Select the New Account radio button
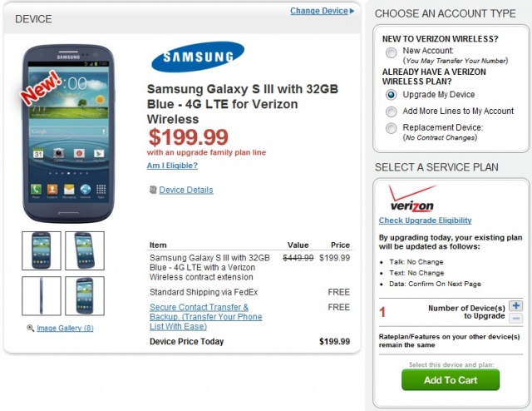The width and height of the screenshot is (532, 411). coord(391,52)
